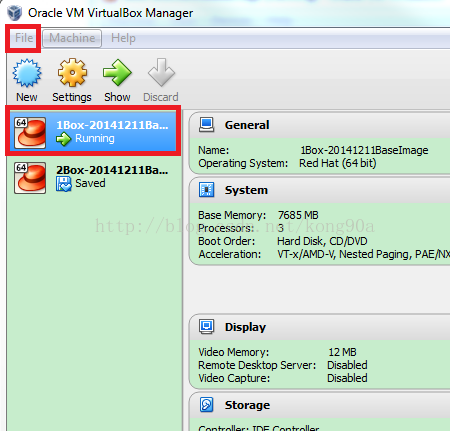This screenshot has width=450, height=431.
Task: Click the Hard Disk, CD/DVD boot order
Action: (x=322, y=241)
